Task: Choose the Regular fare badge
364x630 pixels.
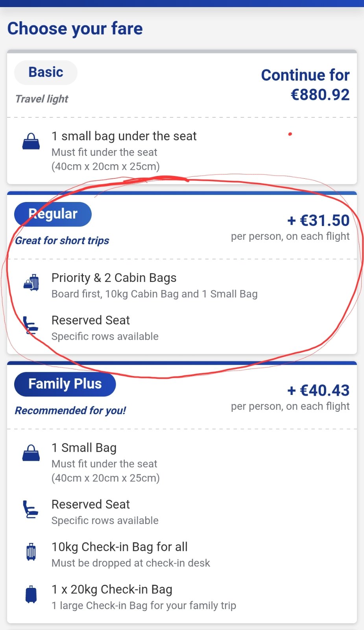Action: point(53,214)
